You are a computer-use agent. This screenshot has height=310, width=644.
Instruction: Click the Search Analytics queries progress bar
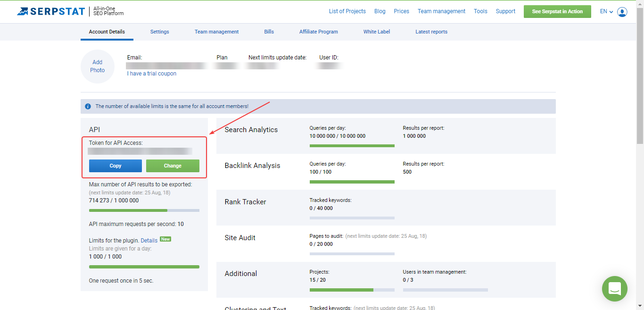point(352,146)
